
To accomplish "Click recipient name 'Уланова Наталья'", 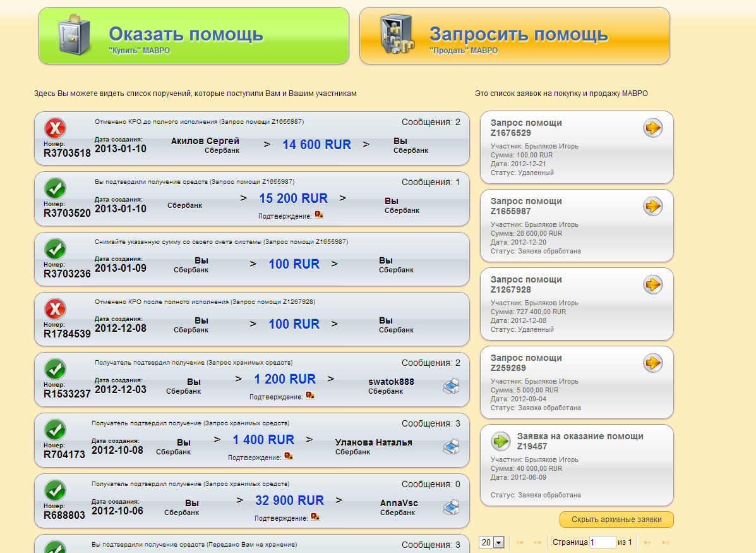I will coord(374,442).
